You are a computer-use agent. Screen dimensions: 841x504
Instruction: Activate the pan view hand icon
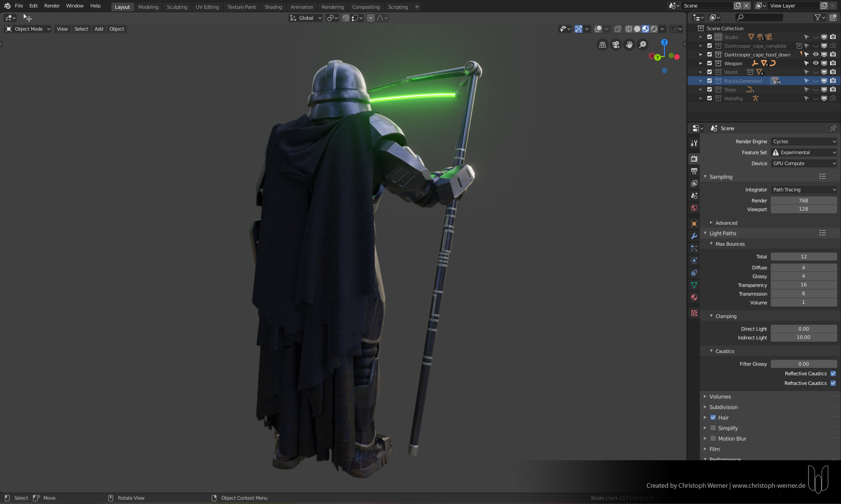(x=629, y=45)
